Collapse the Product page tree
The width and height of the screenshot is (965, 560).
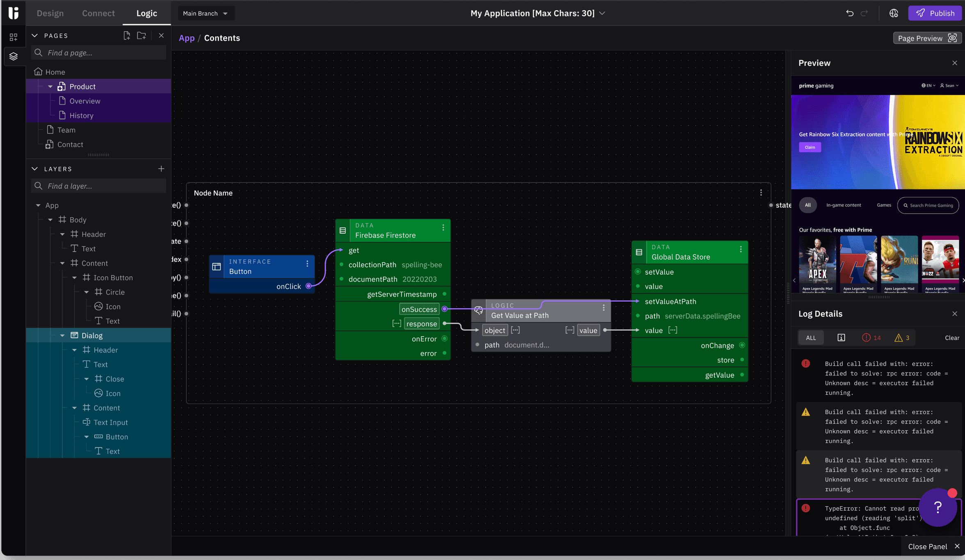coord(50,87)
